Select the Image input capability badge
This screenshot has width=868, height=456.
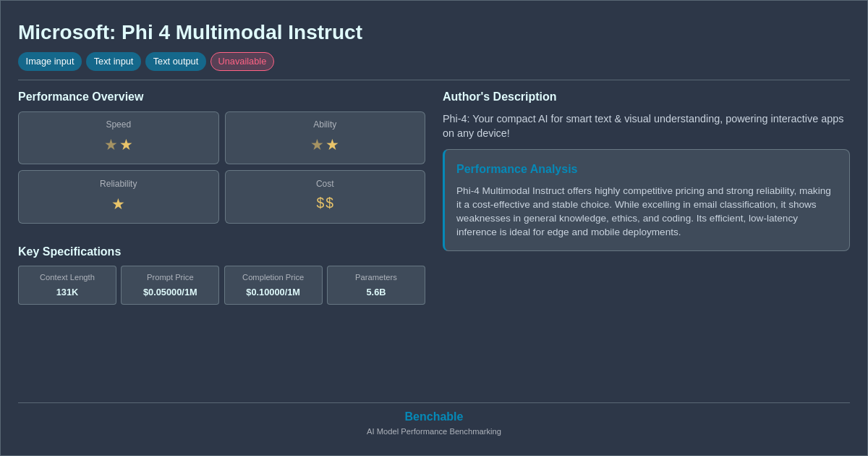pyautogui.click(x=49, y=62)
